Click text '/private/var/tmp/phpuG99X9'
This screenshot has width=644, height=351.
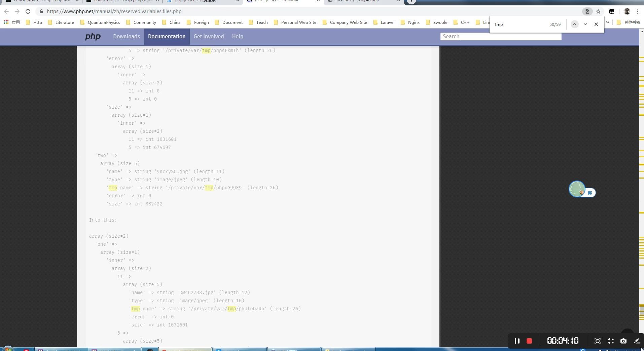(205, 188)
